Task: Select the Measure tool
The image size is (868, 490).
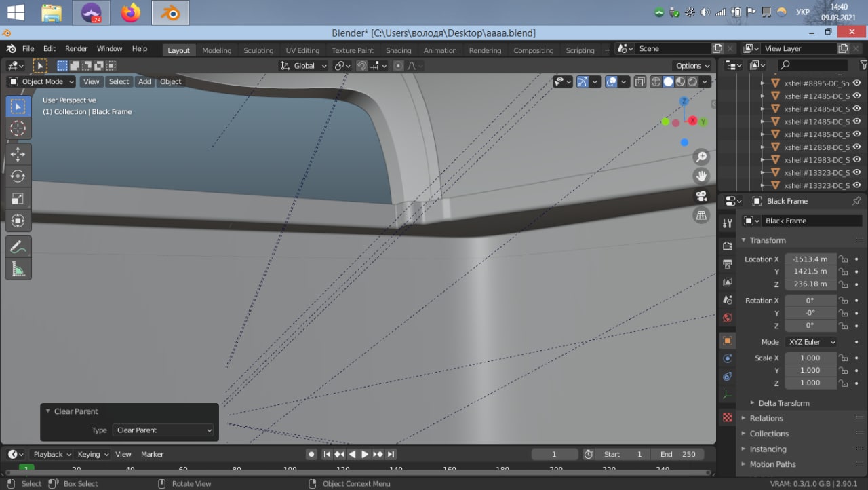Action: [x=18, y=269]
